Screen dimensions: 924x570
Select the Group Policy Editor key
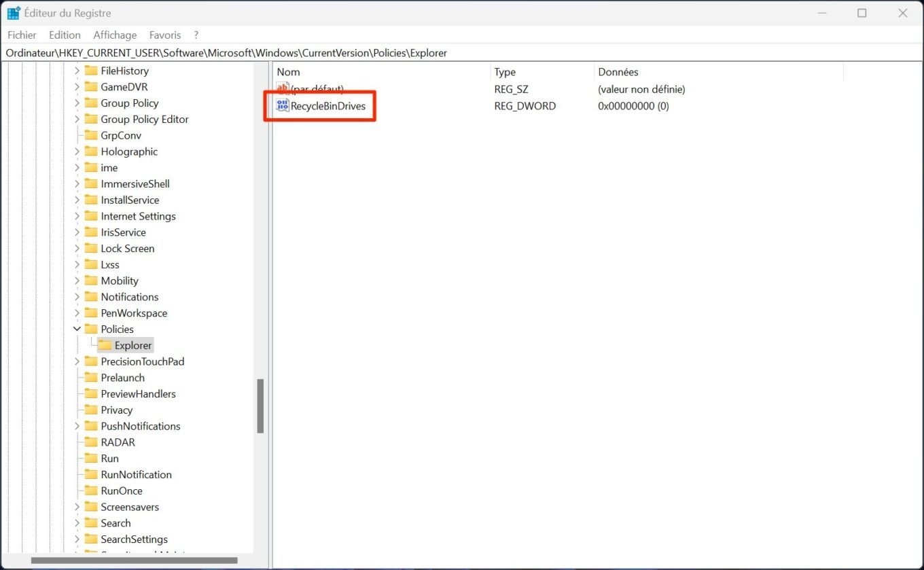tap(145, 119)
